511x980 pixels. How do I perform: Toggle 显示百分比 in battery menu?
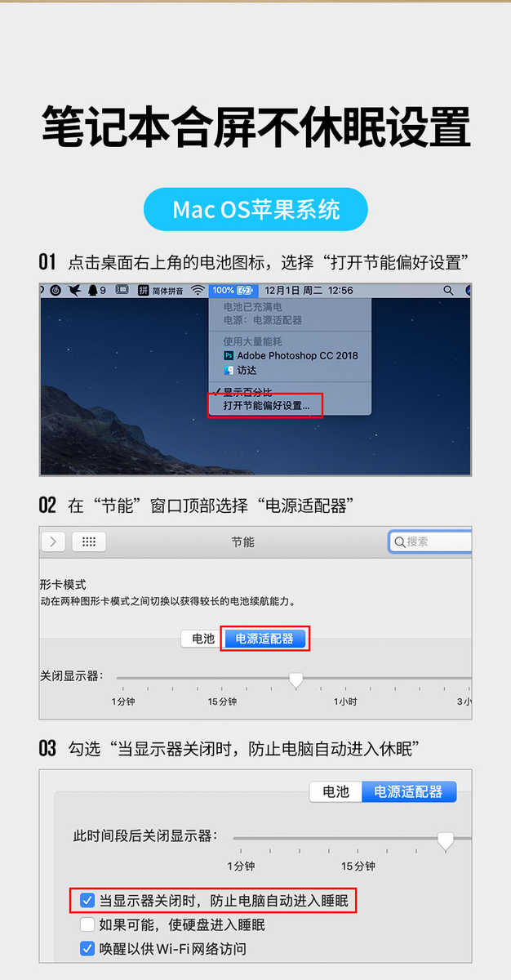tap(245, 393)
